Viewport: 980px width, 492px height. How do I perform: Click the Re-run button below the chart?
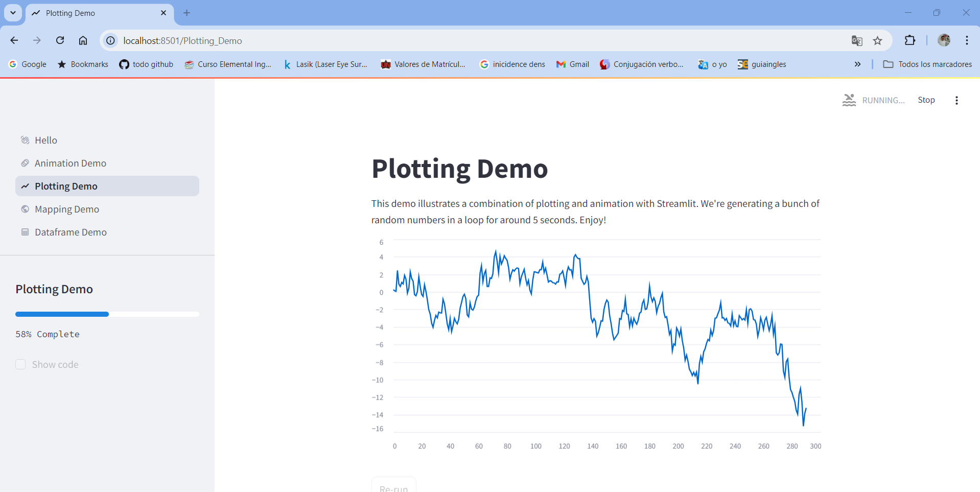point(394,486)
